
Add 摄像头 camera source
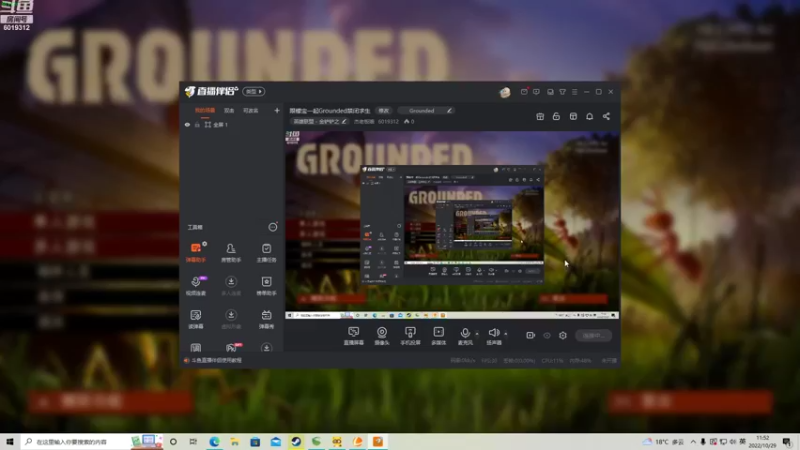(382, 336)
